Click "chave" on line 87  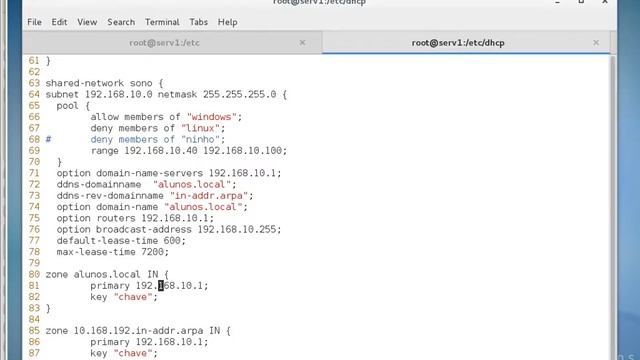(x=133, y=353)
